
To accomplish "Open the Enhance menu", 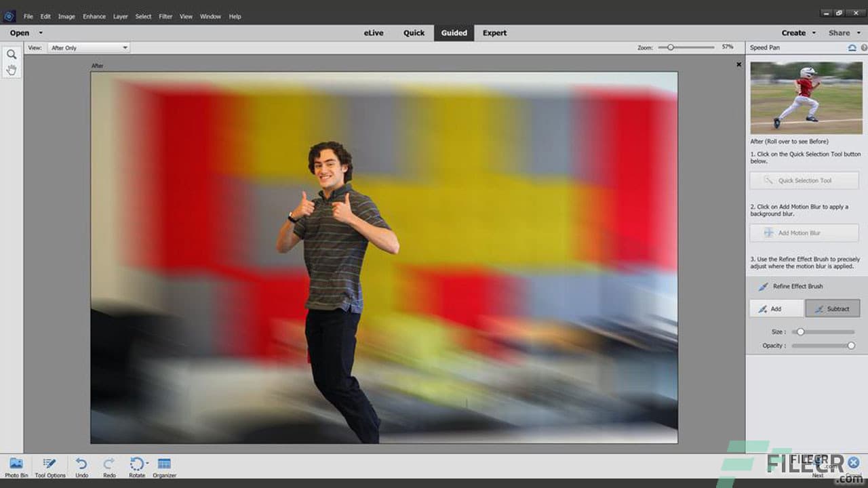I will coord(94,16).
